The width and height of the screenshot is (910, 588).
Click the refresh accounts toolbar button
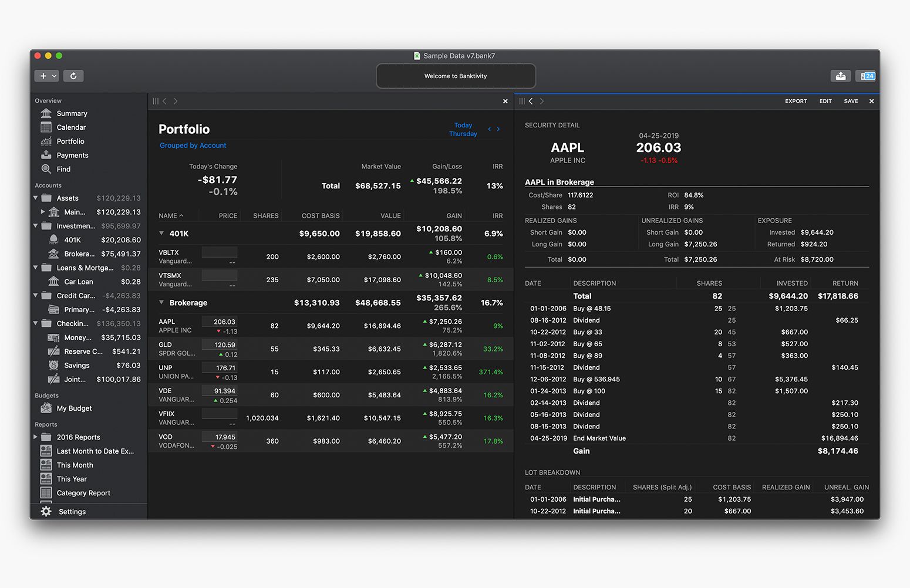[x=73, y=76]
